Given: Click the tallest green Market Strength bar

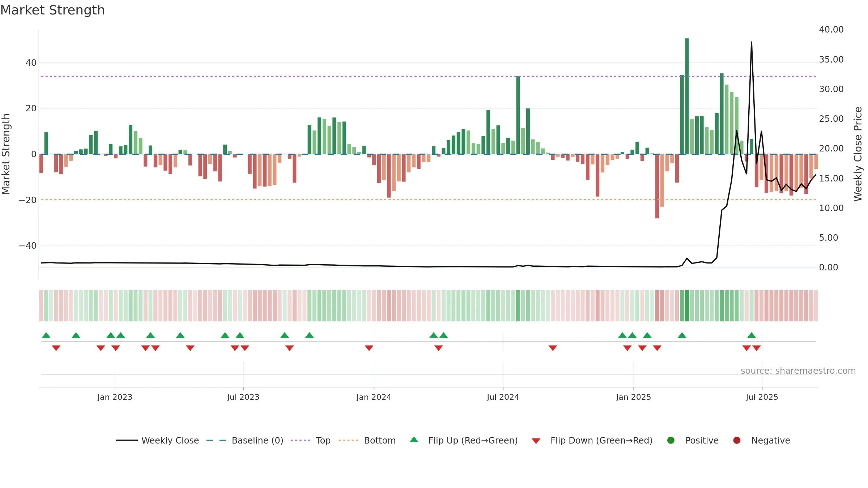Looking at the screenshot, I should [x=687, y=96].
